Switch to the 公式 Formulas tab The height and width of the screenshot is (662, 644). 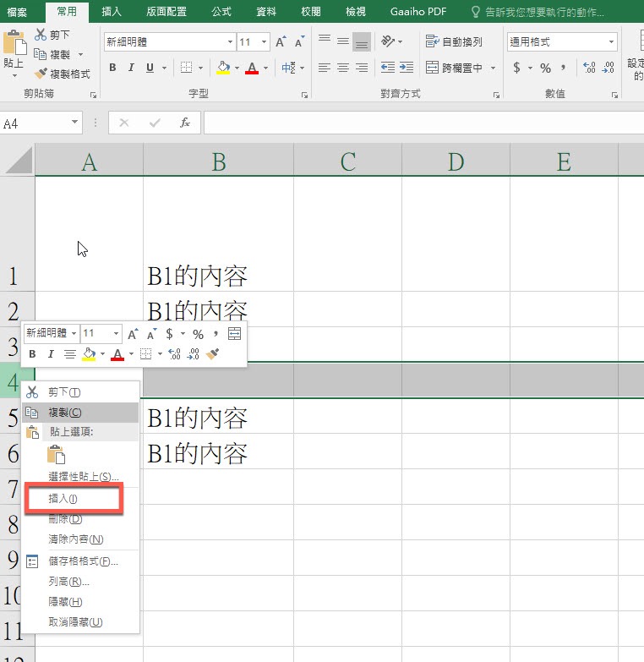[x=221, y=12]
